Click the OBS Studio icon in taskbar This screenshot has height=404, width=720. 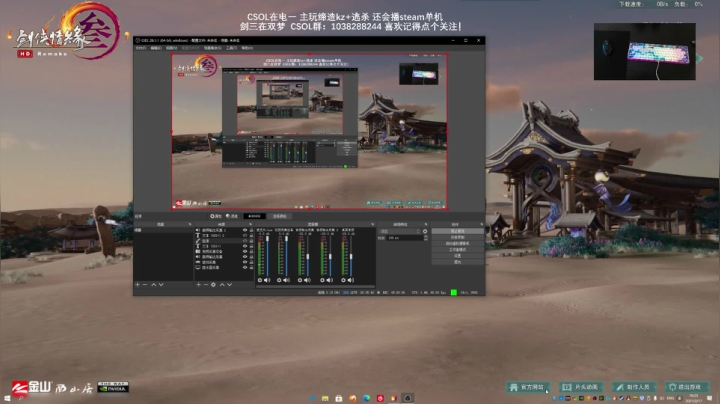click(x=407, y=398)
